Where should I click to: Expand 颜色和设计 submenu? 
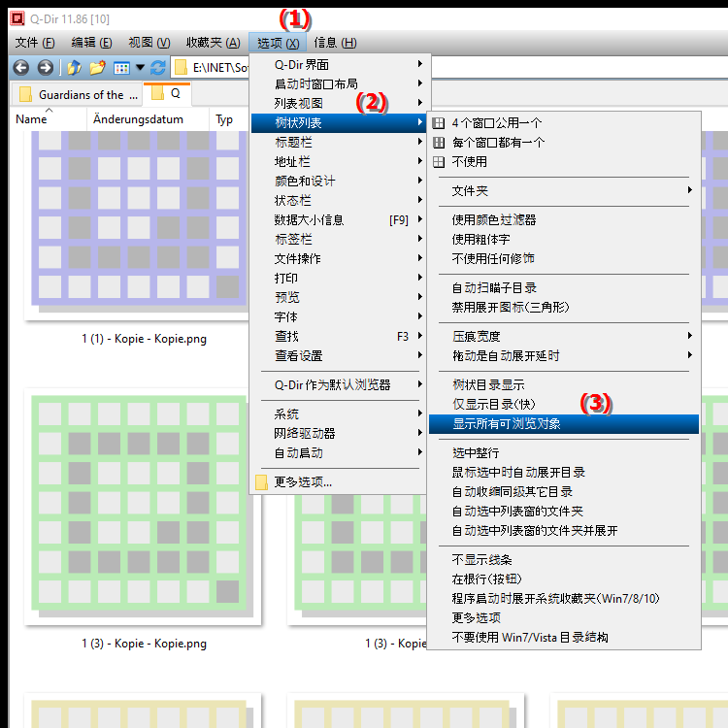click(339, 182)
